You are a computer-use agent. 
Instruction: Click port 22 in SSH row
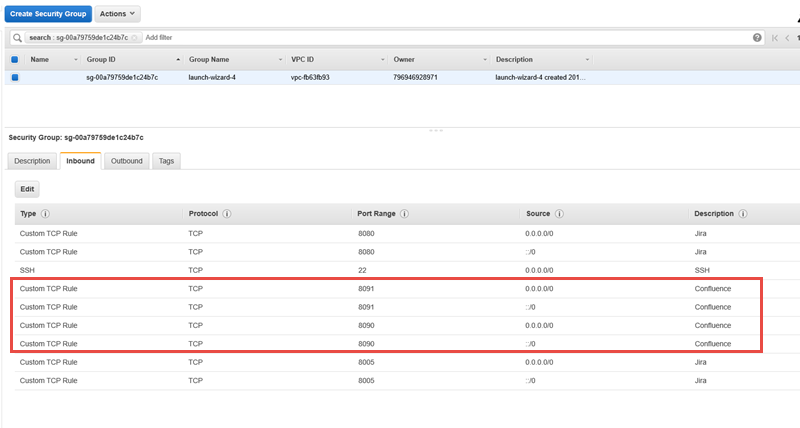(x=362, y=270)
